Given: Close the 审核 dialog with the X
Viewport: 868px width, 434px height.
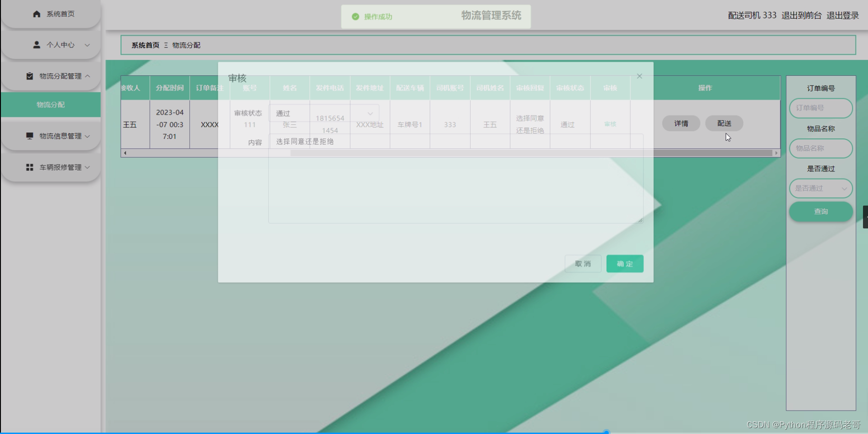Looking at the screenshot, I should point(639,76).
